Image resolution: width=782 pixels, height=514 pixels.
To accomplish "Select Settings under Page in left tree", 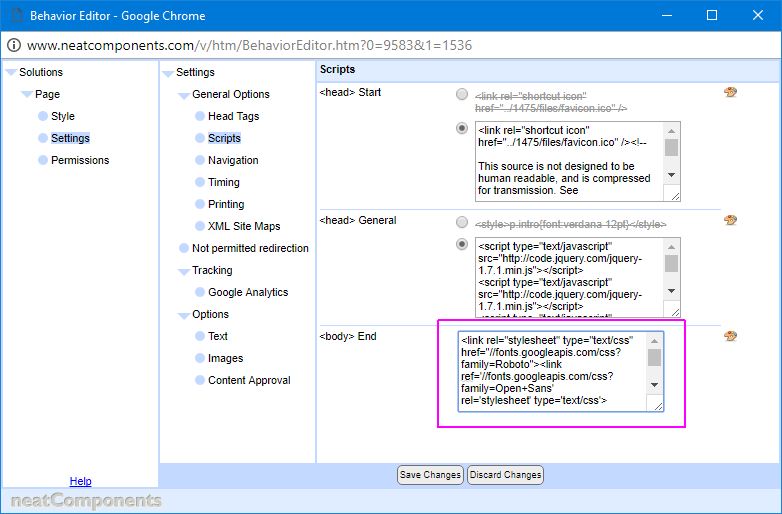I will 70,138.
